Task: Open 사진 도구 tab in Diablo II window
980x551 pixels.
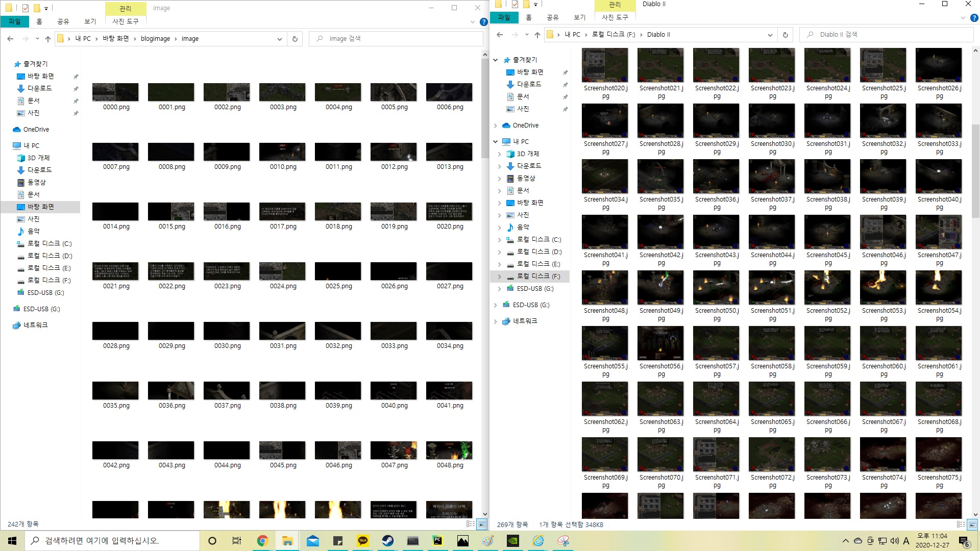Action: pyautogui.click(x=615, y=17)
